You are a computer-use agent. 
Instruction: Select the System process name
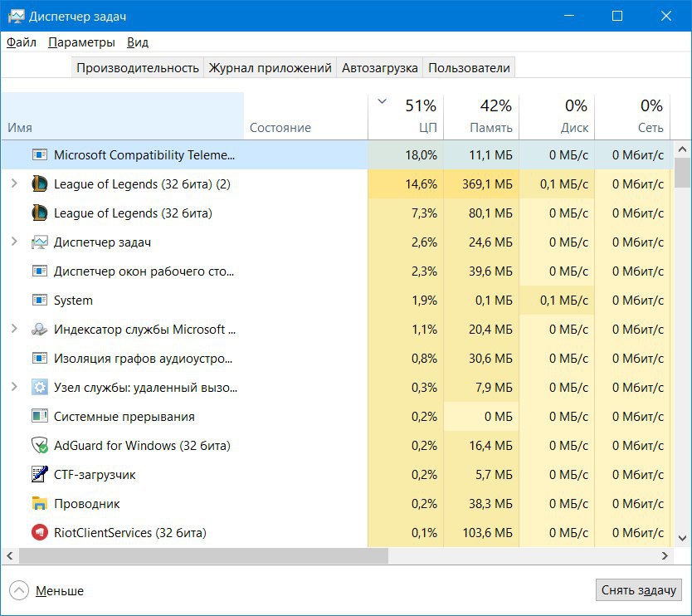tap(73, 301)
